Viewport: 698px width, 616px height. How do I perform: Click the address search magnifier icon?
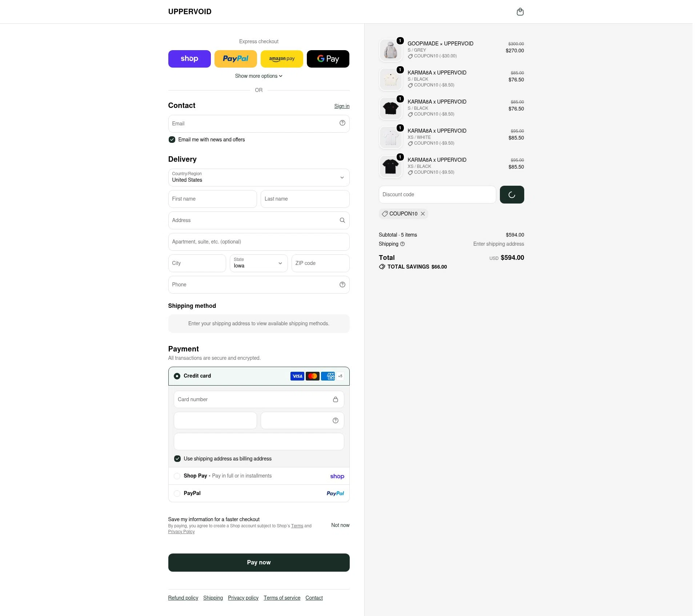point(342,220)
